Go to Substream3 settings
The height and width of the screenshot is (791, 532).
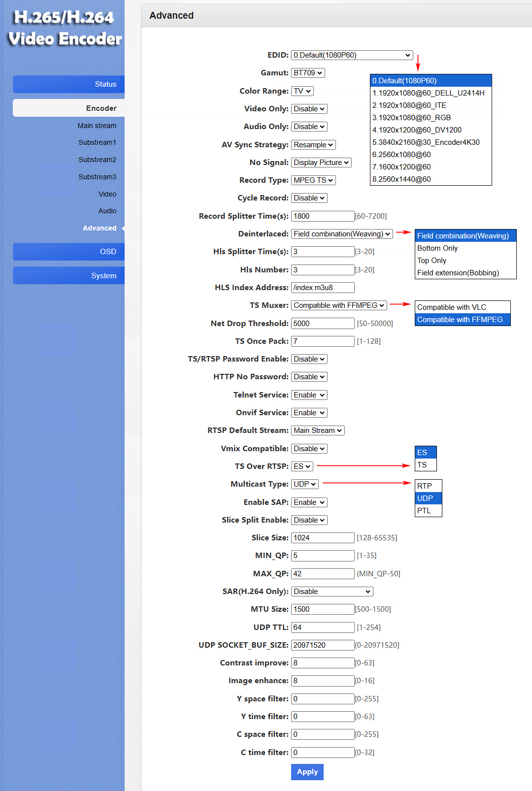98,177
